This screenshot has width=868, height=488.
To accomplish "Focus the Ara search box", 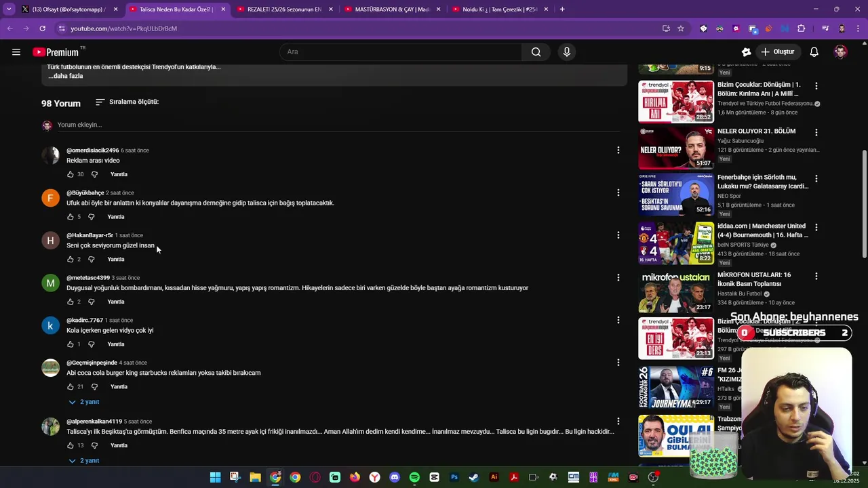I will click(x=401, y=52).
